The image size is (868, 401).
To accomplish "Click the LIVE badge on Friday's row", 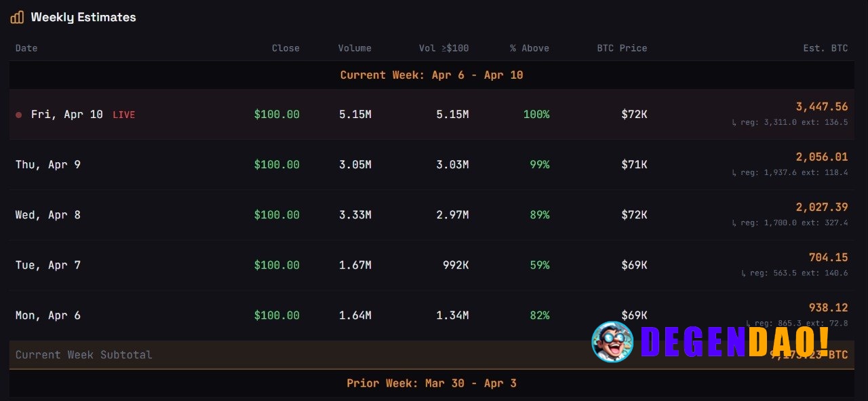I will (x=124, y=115).
